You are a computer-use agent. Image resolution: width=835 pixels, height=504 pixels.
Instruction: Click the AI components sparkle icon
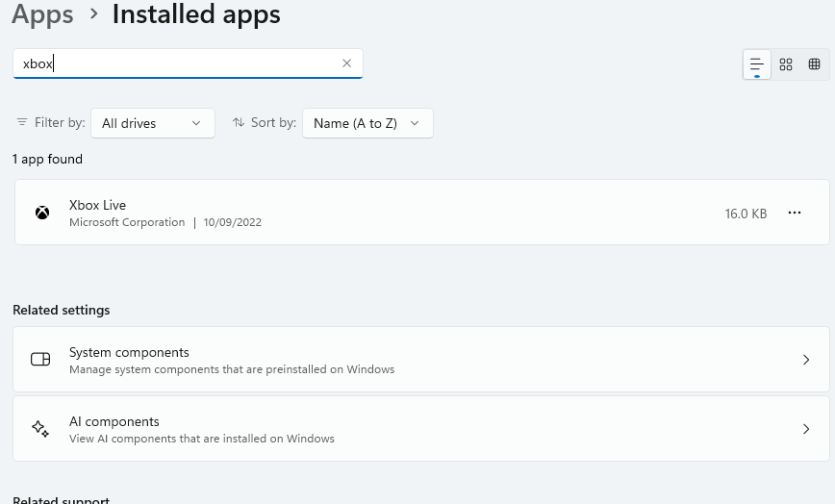click(40, 428)
